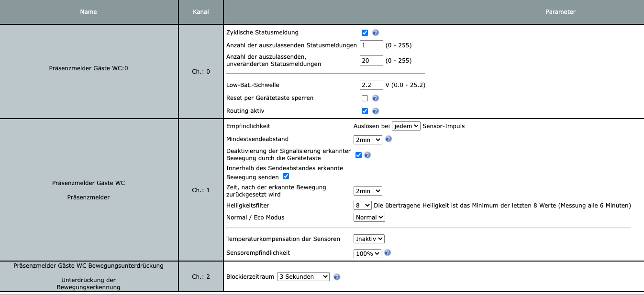Click help icon beside Sensorempfindlichkeit
The height and width of the screenshot is (295, 644).
[388, 252]
